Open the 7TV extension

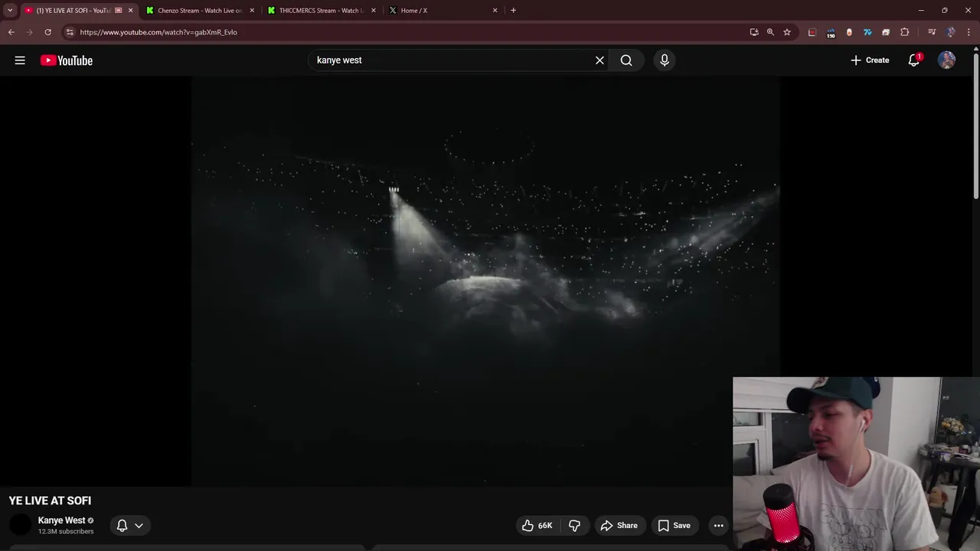867,32
